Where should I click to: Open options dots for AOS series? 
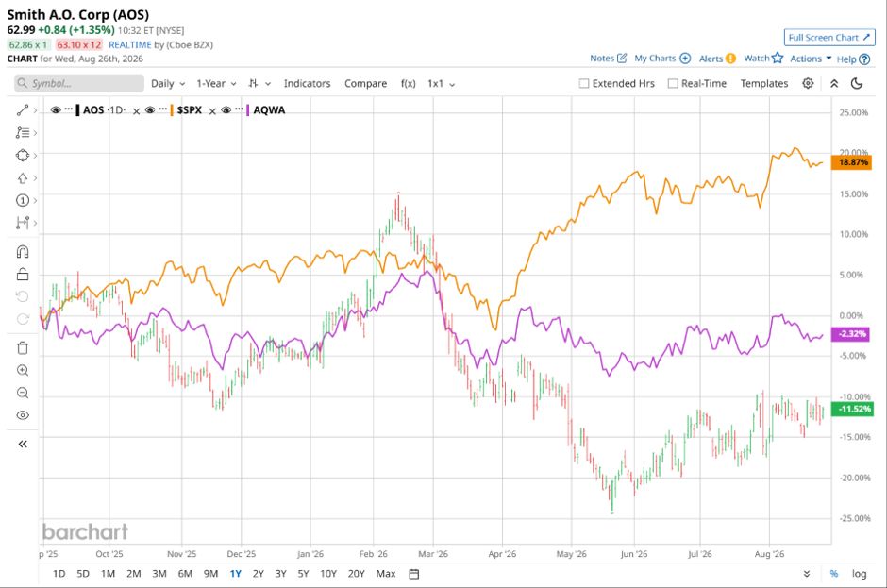(69, 109)
